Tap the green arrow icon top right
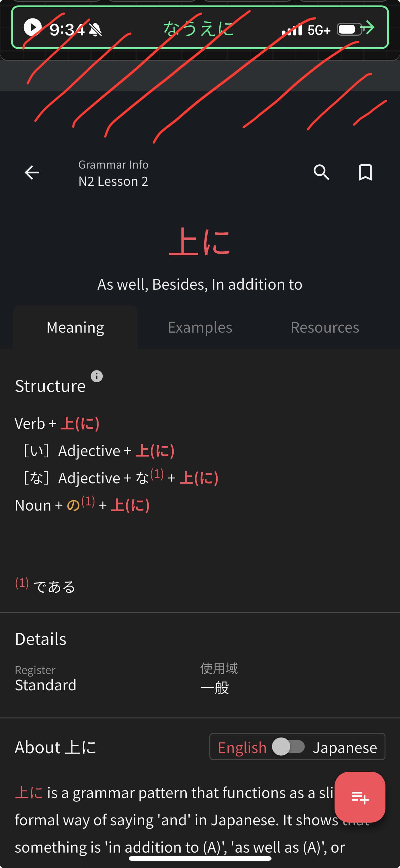This screenshot has width=400, height=868. coord(368,27)
